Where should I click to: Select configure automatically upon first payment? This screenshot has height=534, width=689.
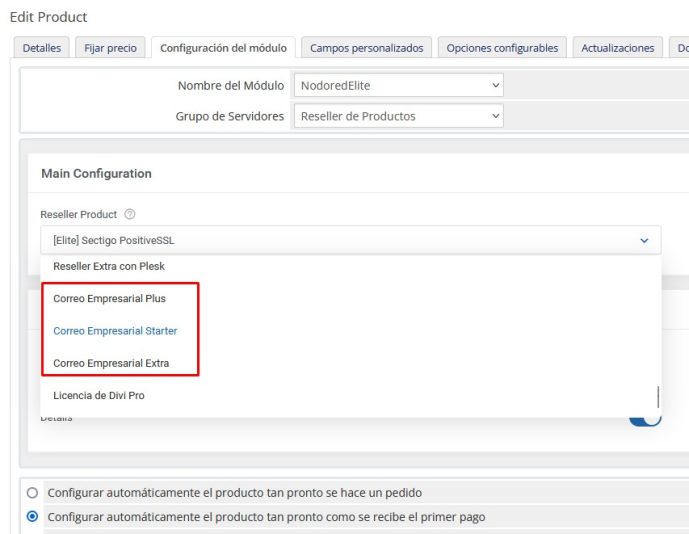32,517
